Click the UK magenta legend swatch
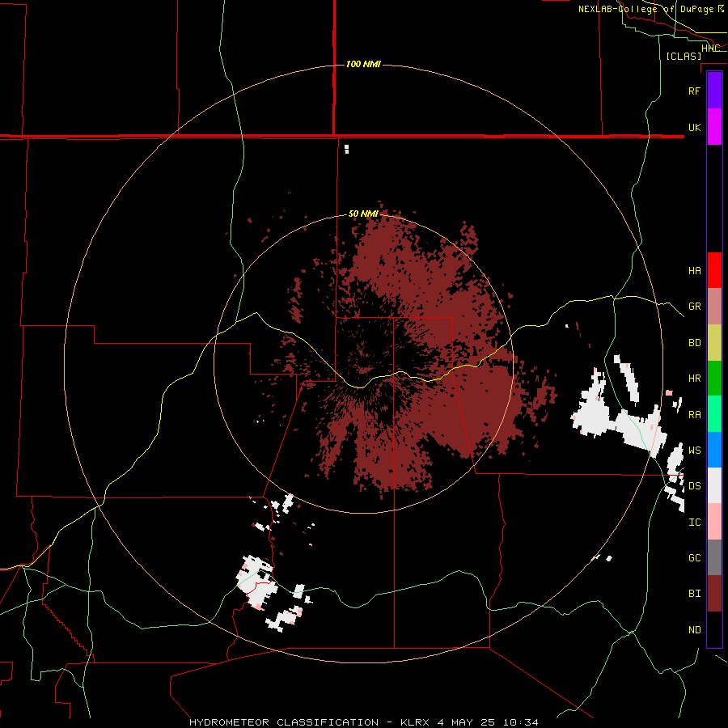 714,127
